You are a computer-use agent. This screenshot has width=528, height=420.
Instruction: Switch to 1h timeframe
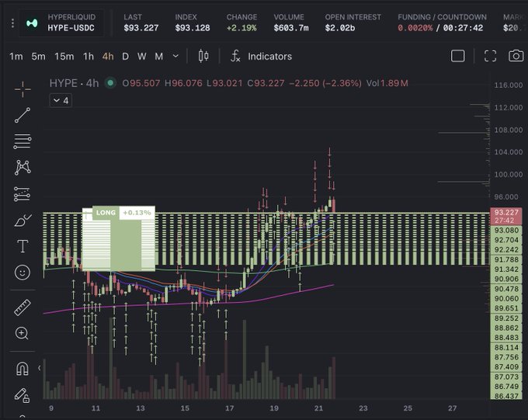[89, 56]
